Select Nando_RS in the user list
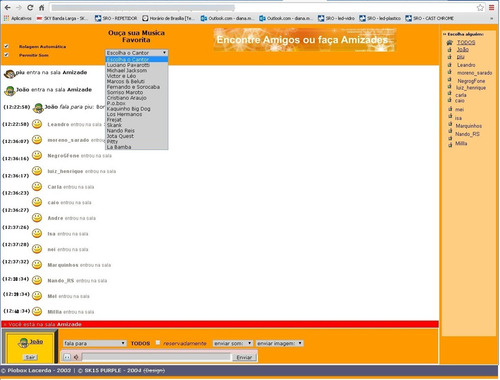 pyautogui.click(x=467, y=134)
